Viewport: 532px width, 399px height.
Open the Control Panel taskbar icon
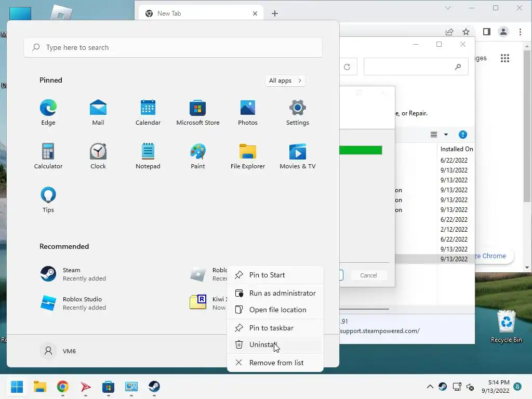131,387
